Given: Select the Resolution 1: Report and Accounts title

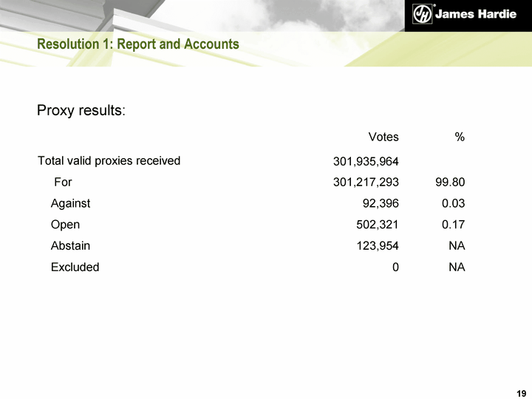Looking at the screenshot, I should 138,44.
